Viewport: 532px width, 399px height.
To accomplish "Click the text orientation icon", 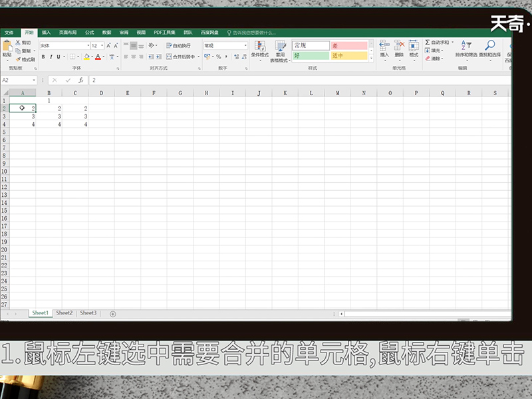I will [x=152, y=45].
